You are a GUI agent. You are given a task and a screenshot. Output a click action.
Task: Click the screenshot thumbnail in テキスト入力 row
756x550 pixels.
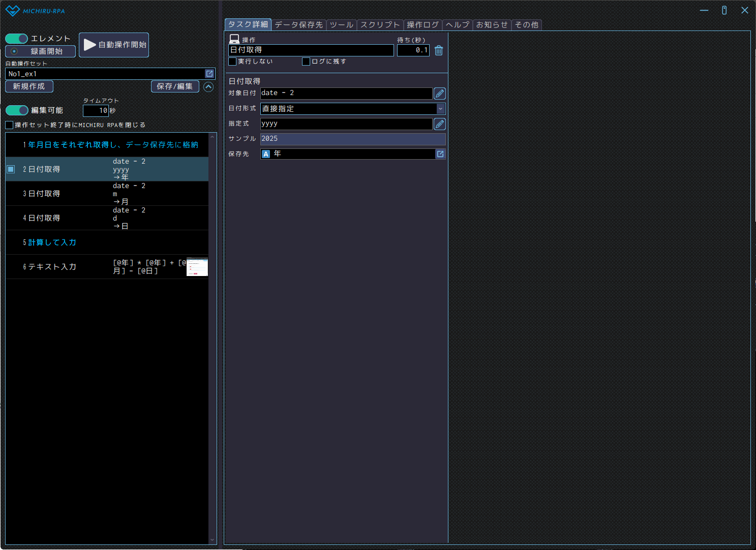pyautogui.click(x=197, y=267)
